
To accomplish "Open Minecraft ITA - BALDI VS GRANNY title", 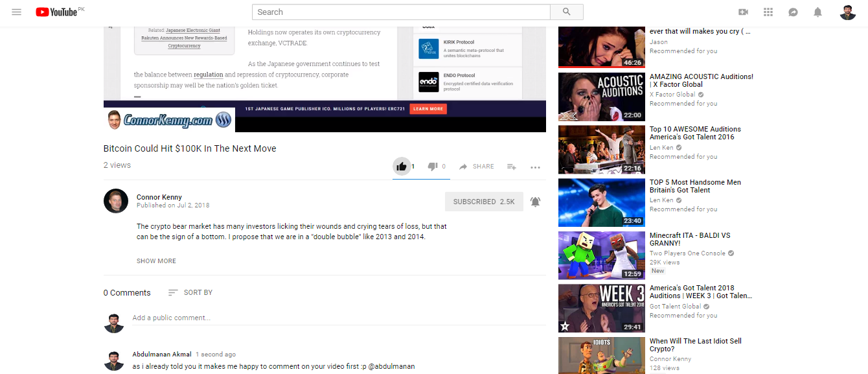I will 690,239.
